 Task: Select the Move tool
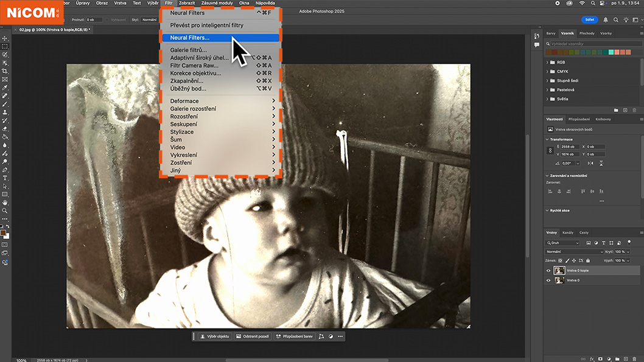coord(4,37)
